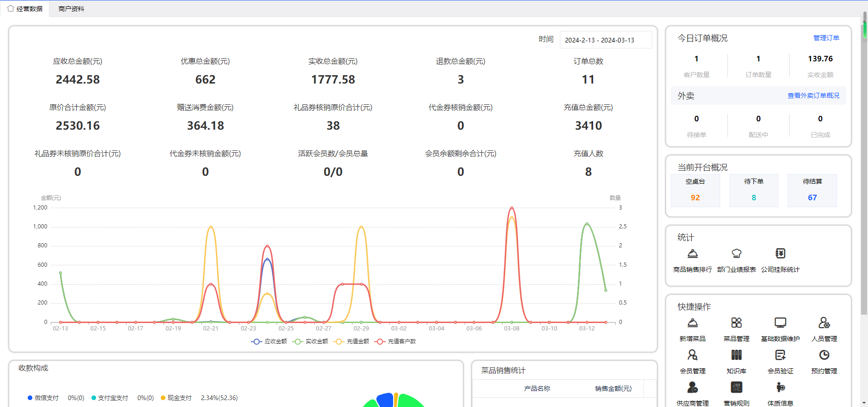Toggle 现金支付 in pie legend

point(176,398)
